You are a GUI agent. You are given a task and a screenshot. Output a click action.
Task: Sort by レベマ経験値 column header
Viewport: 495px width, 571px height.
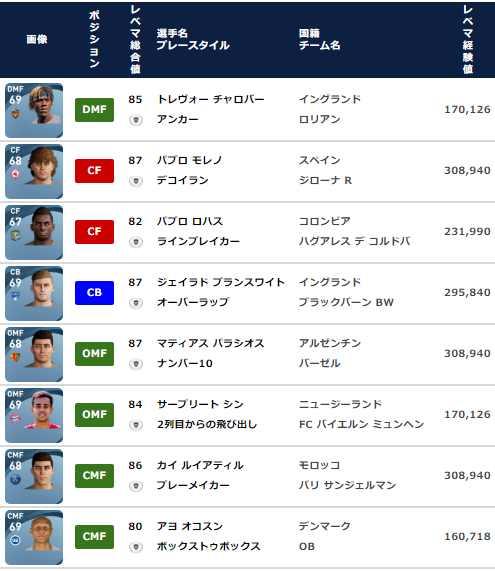468,39
